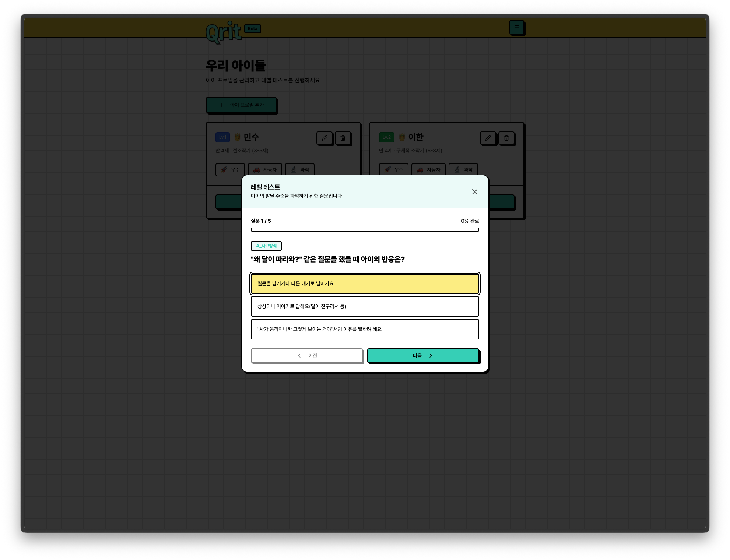Delete 민수 profile with trash icon
This screenshot has height=560, width=730.
(x=343, y=138)
